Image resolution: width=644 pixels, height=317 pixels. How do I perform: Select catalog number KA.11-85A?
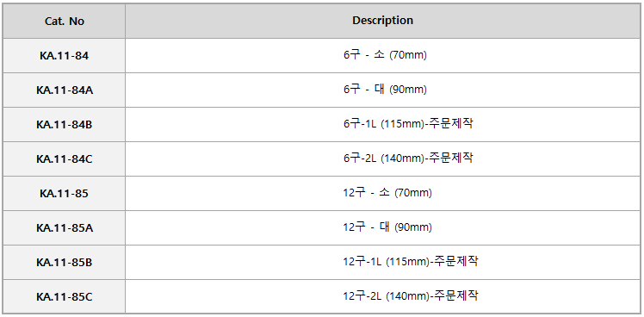65,227
